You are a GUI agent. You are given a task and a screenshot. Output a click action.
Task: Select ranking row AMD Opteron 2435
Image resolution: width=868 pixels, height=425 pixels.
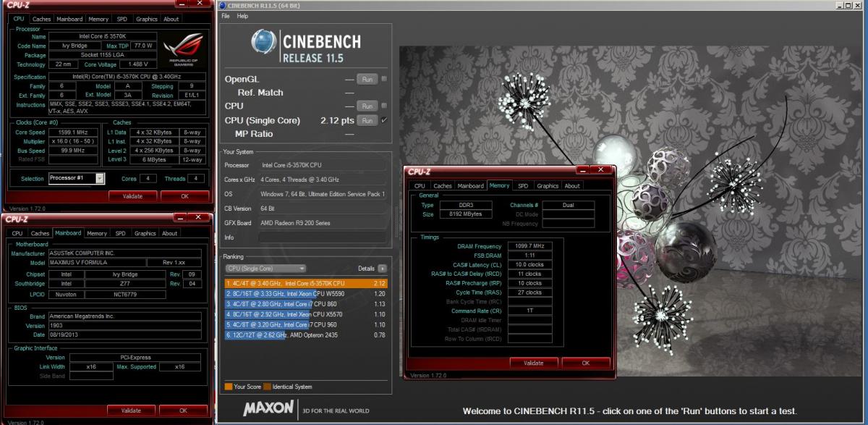click(305, 335)
